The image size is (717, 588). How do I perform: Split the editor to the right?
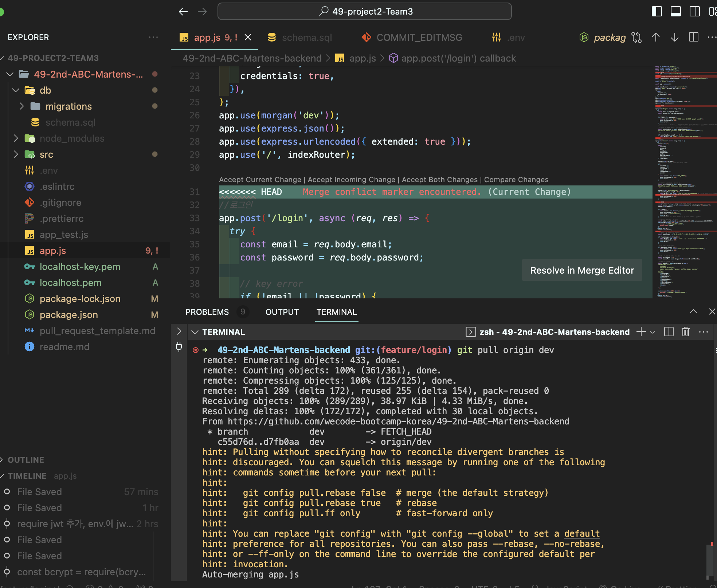[694, 38]
